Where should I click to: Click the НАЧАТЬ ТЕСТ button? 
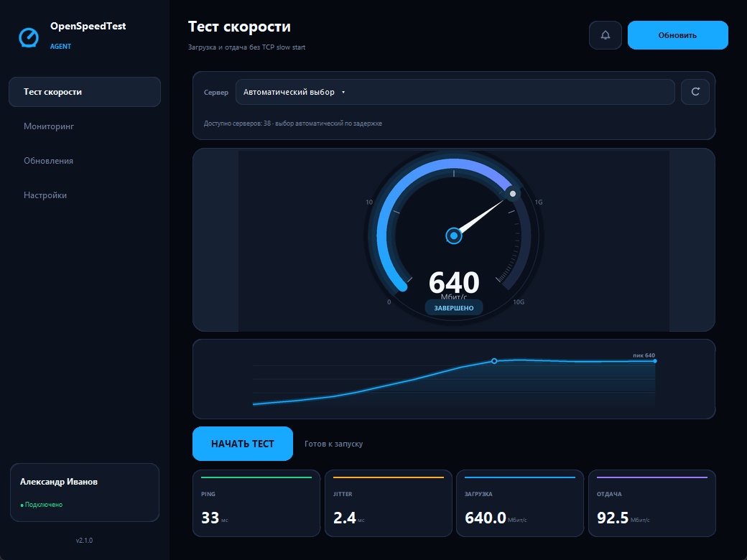coord(243,444)
